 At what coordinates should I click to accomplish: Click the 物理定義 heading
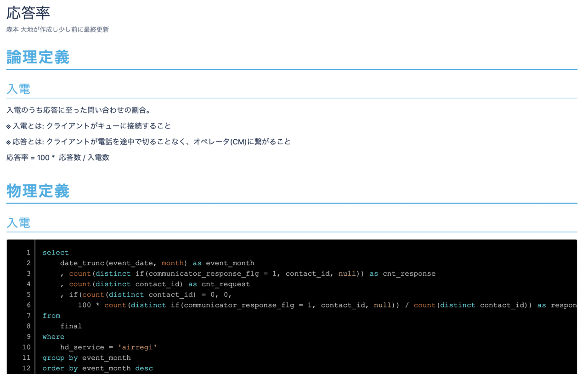coord(38,191)
